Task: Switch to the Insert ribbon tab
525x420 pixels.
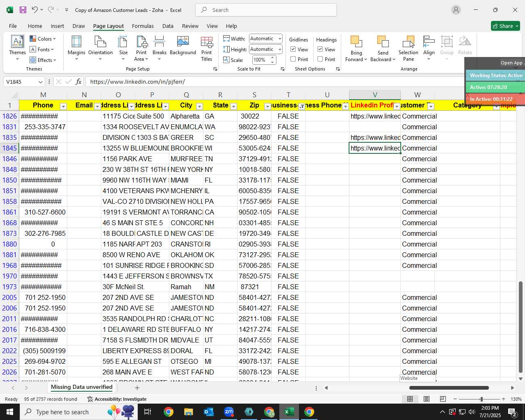Action: [x=57, y=26]
